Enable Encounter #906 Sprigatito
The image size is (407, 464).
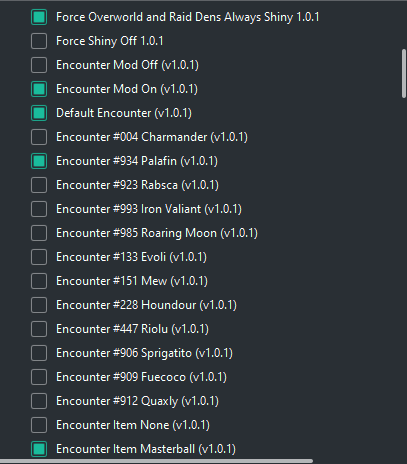[39, 353]
